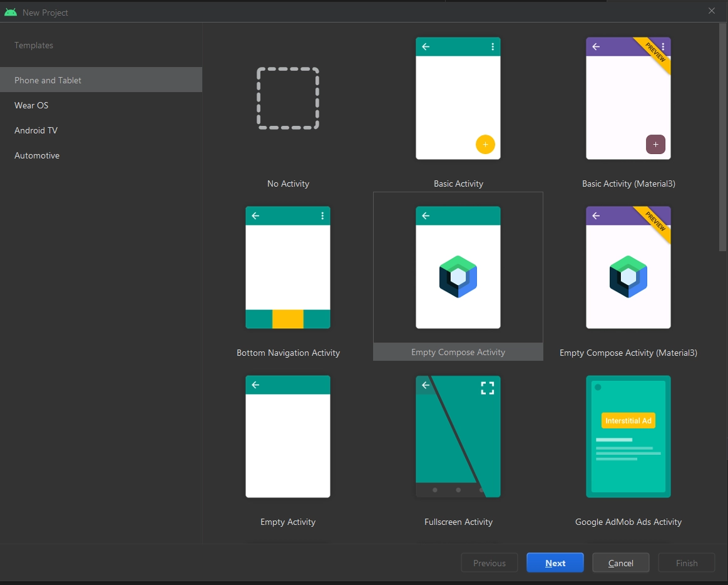Viewport: 728px width, 585px height.
Task: Select the Basic Activity (Material3) template
Action: (628, 98)
